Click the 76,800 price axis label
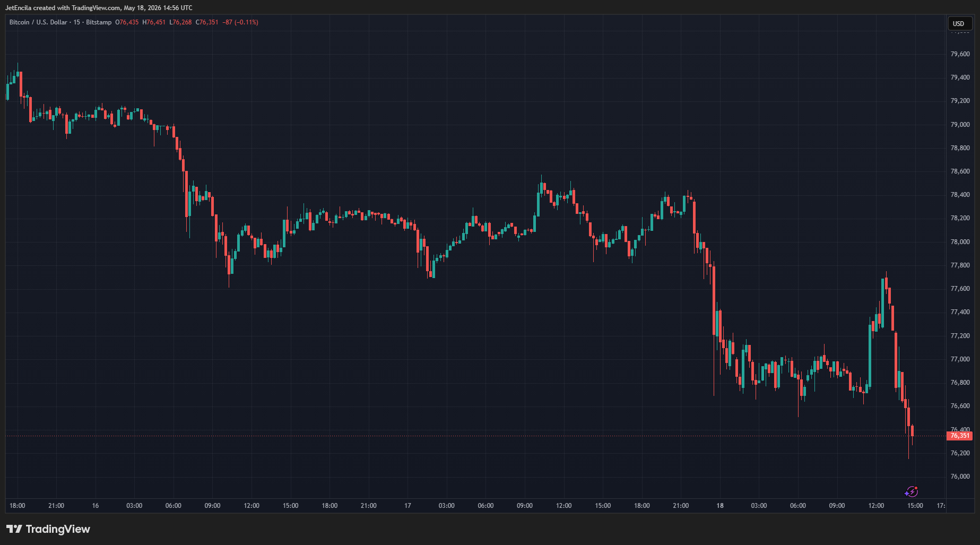 coord(960,383)
